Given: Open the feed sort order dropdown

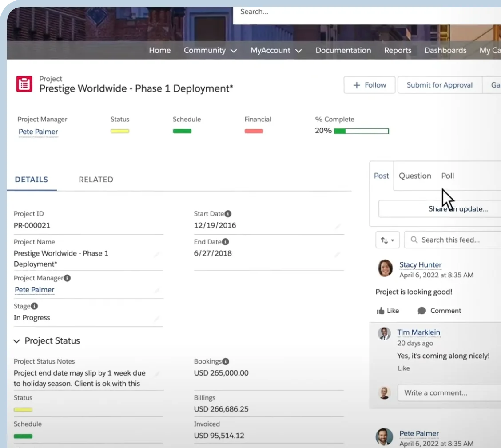Looking at the screenshot, I should tap(387, 240).
